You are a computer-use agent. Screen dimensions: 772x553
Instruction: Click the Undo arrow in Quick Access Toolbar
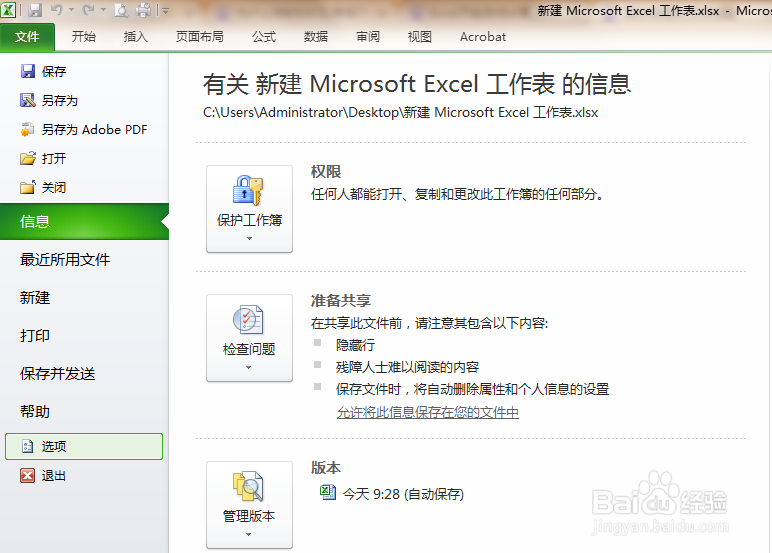coord(57,10)
